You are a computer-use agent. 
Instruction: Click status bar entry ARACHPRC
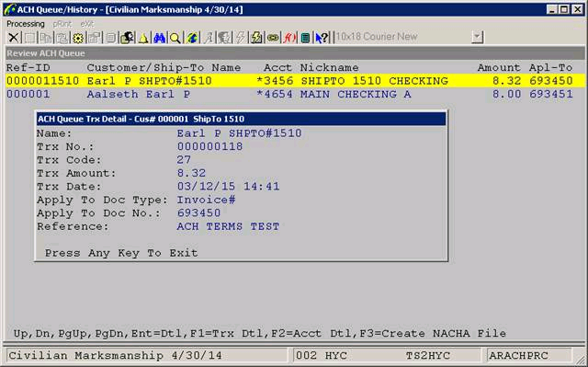pyautogui.click(x=518, y=355)
